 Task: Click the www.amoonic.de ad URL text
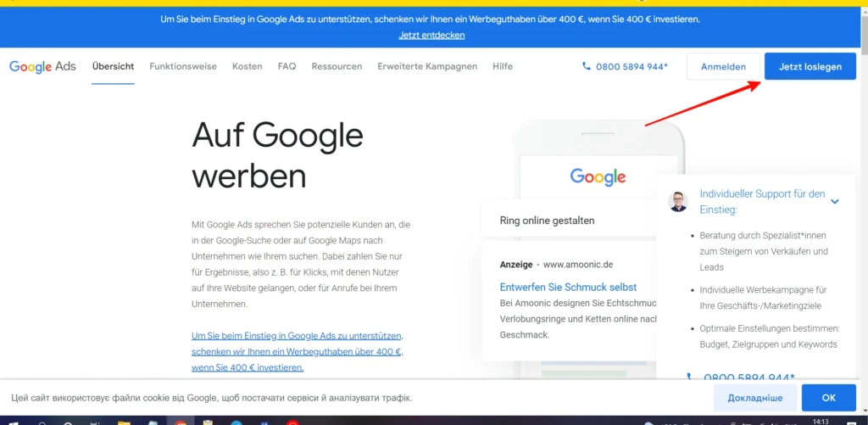click(578, 265)
